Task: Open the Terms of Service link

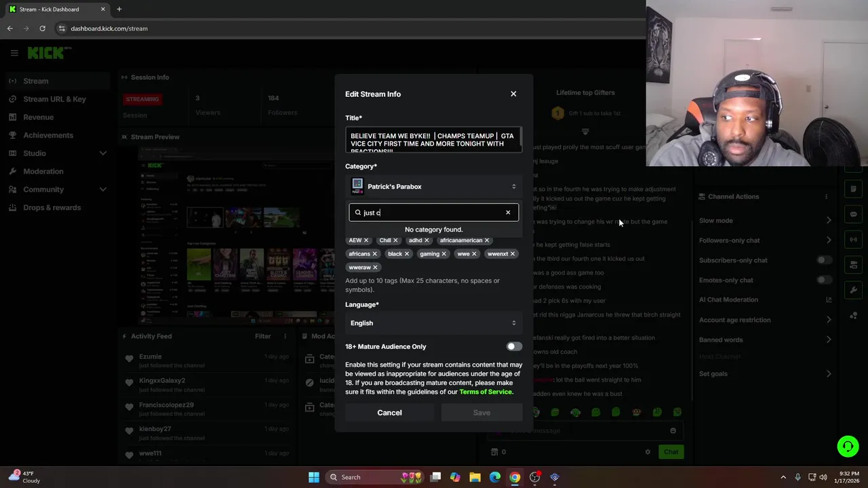Action: [486, 392]
